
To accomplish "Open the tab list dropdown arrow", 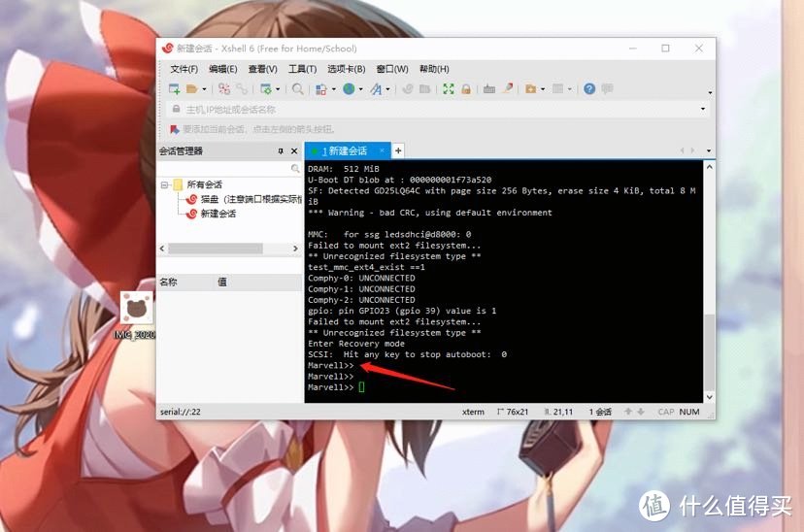I will pos(709,150).
